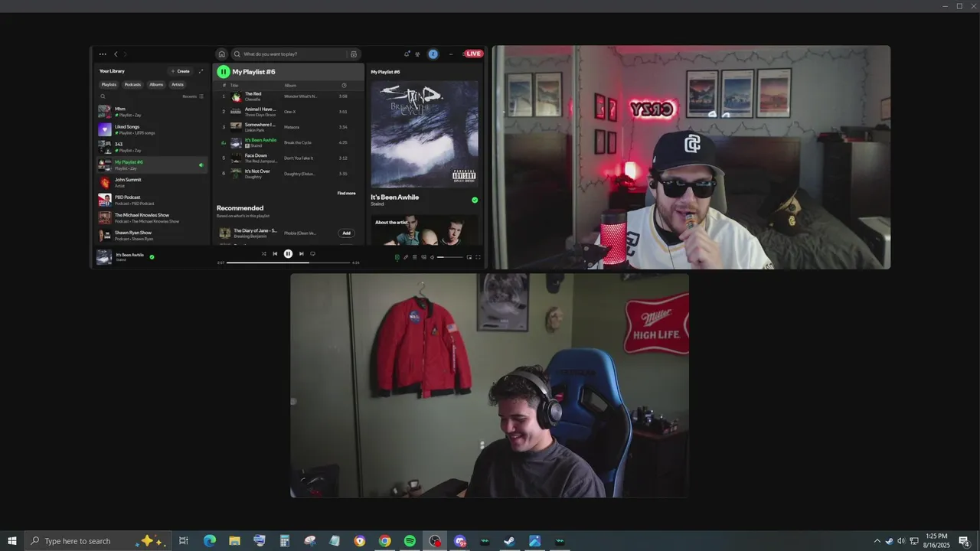Image resolution: width=980 pixels, height=551 pixels.
Task: Enter Spotify fullscreen mode
Action: 479,257
